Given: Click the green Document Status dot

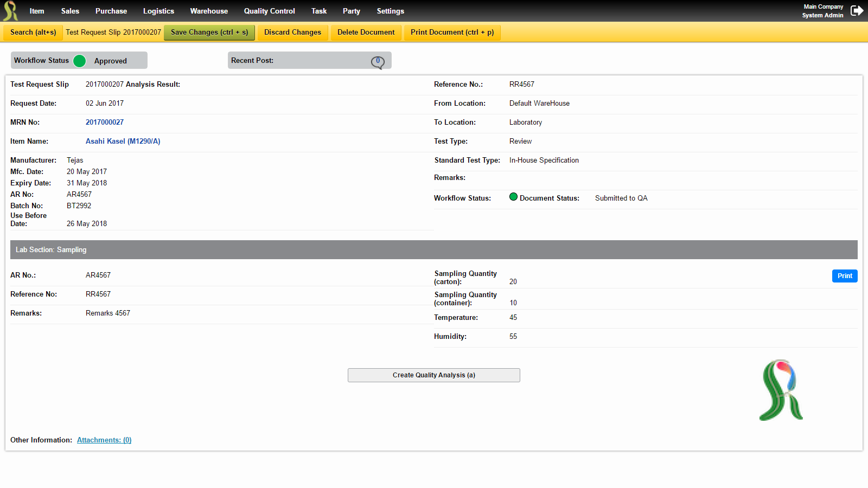Looking at the screenshot, I should click(513, 197).
